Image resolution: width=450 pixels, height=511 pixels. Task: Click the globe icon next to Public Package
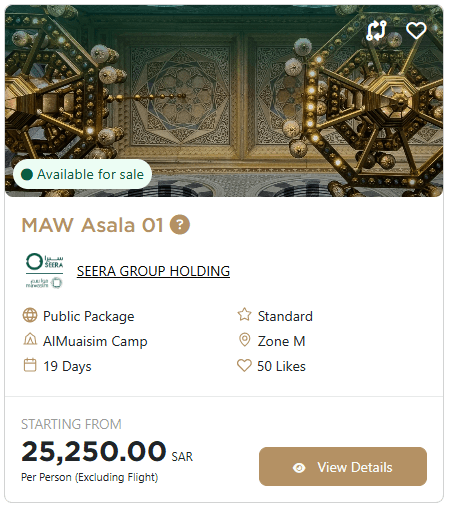[x=30, y=315]
